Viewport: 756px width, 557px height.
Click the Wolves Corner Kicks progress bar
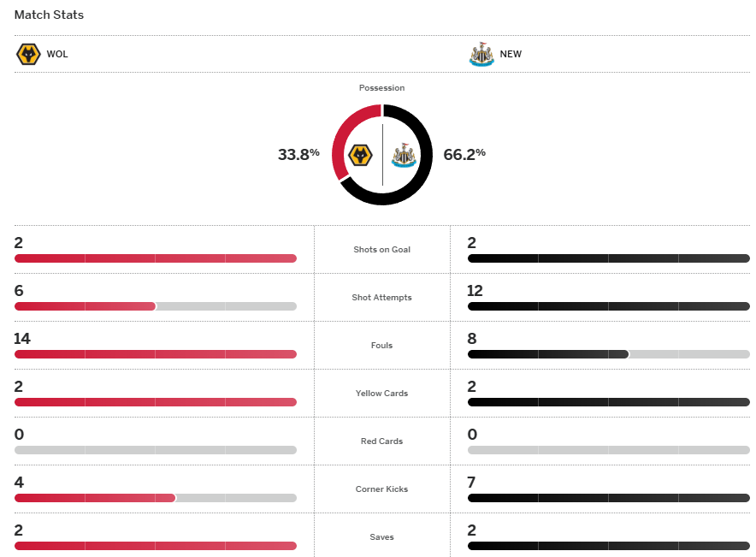pyautogui.click(x=155, y=498)
